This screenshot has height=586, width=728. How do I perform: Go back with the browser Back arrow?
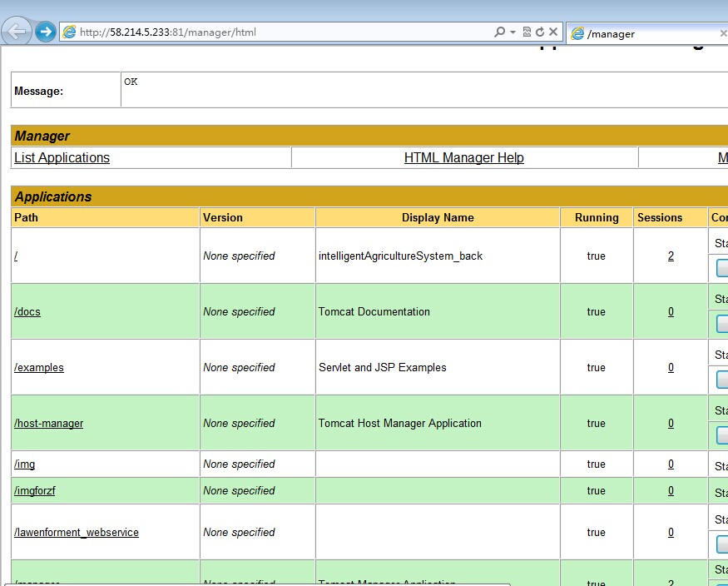17,32
